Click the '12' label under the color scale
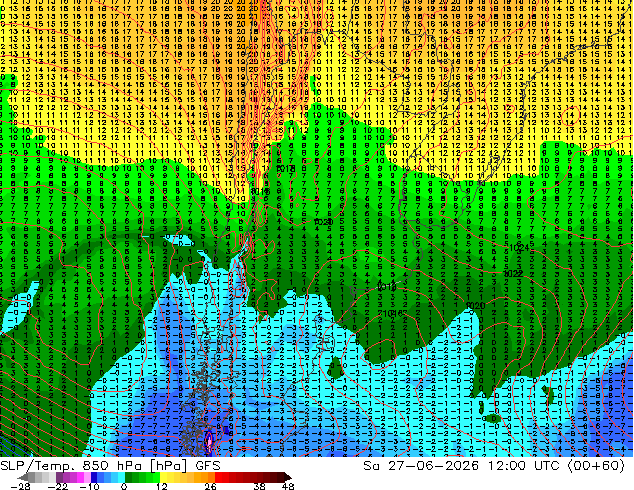This screenshot has width=634, height=490. 162,486
